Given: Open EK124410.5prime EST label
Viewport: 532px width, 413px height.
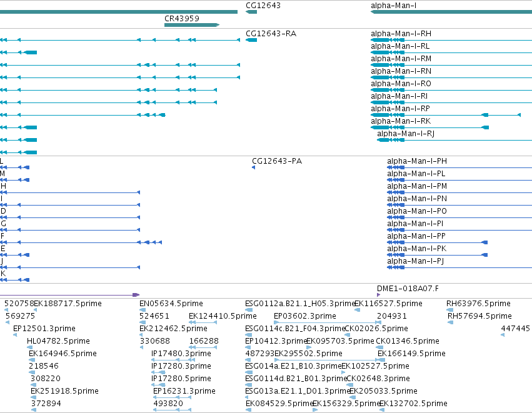Looking at the screenshot, I should pos(223,316).
